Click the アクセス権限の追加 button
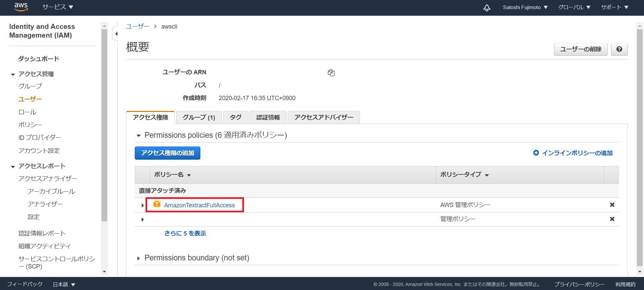644x290 pixels. [x=167, y=153]
